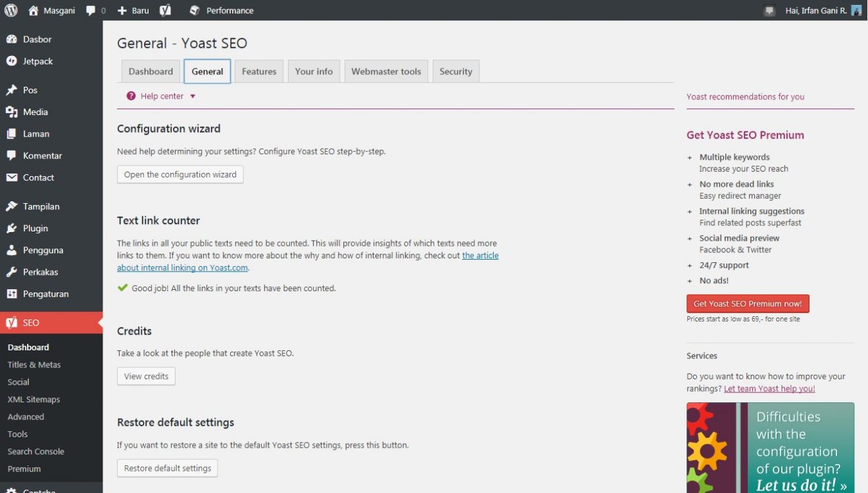Click Get Yoast SEO Premium now
This screenshot has width=868, height=493.
748,304
